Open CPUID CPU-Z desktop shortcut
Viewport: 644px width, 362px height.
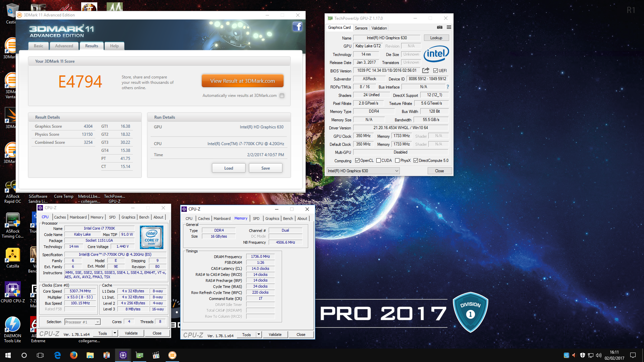(13, 293)
